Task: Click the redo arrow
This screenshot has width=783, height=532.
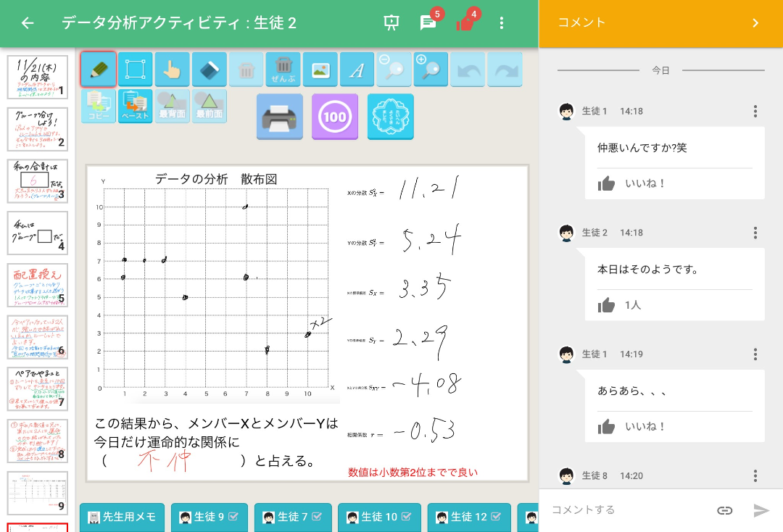Action: pyautogui.click(x=505, y=70)
